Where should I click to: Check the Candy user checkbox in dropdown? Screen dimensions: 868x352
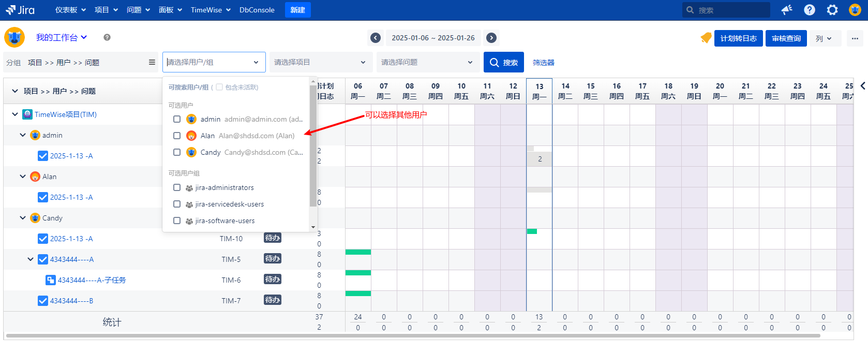pyautogui.click(x=177, y=152)
